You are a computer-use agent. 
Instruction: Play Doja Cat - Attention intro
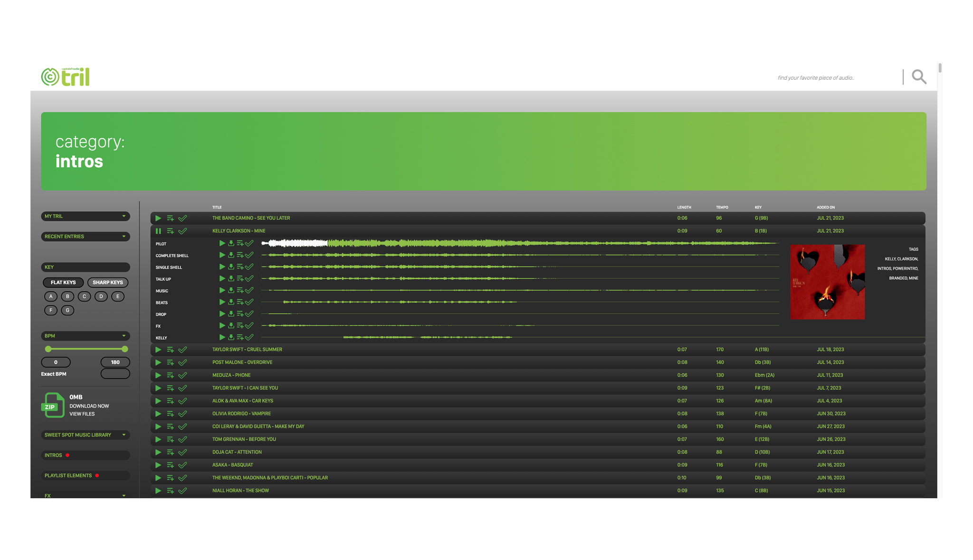158,452
